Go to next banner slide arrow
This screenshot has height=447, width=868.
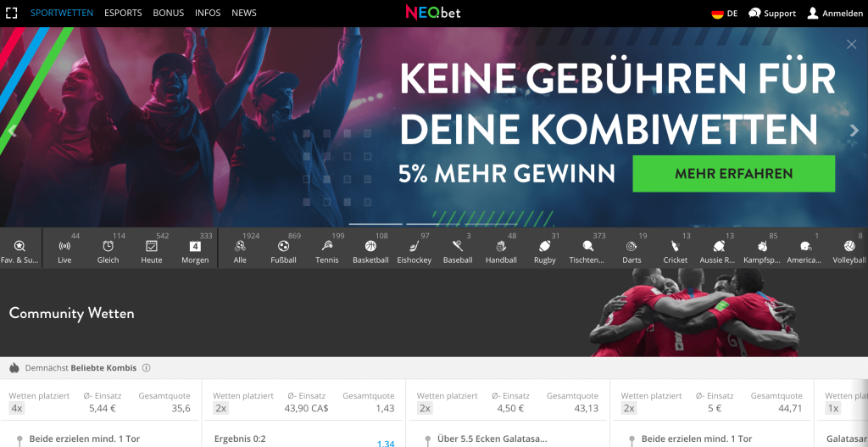pos(854,131)
